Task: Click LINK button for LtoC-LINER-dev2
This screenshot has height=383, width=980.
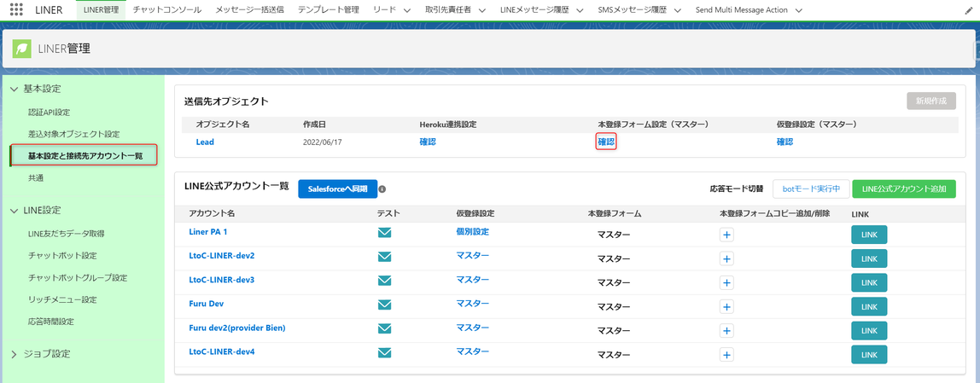Action: (869, 258)
